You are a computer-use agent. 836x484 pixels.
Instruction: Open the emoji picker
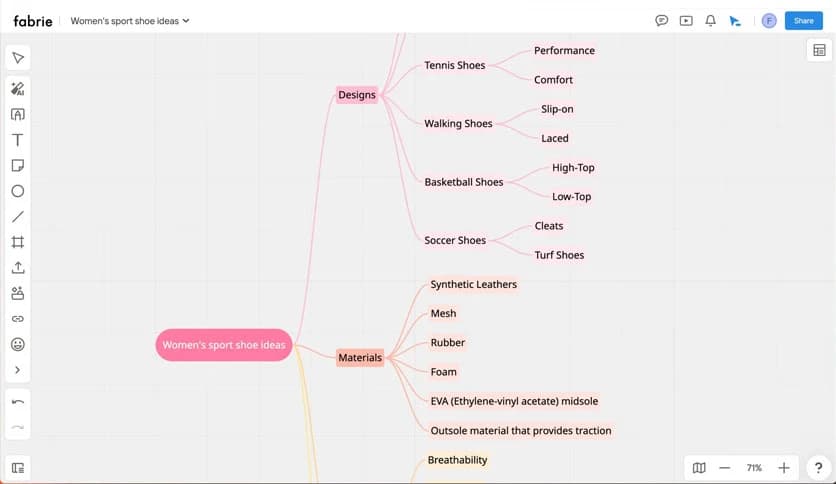pyautogui.click(x=18, y=344)
